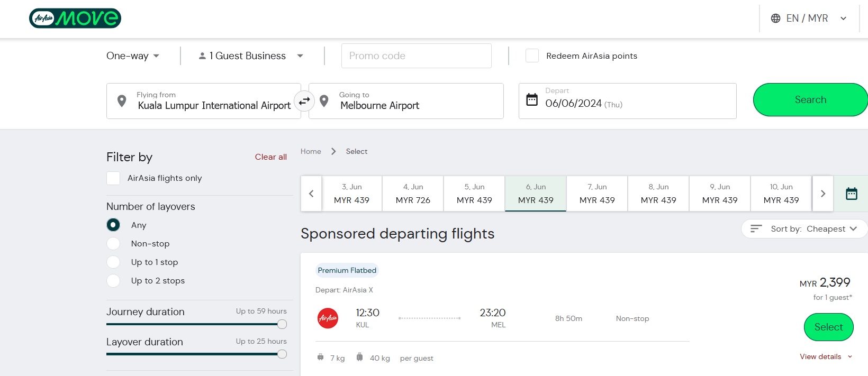The width and height of the screenshot is (868, 376).
Task: Click the globe language icon
Action: [x=775, y=19]
